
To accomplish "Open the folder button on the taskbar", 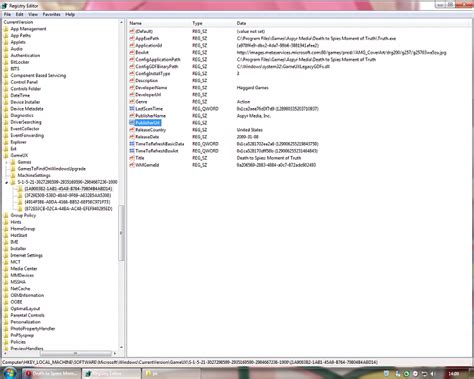I will click(x=172, y=374).
